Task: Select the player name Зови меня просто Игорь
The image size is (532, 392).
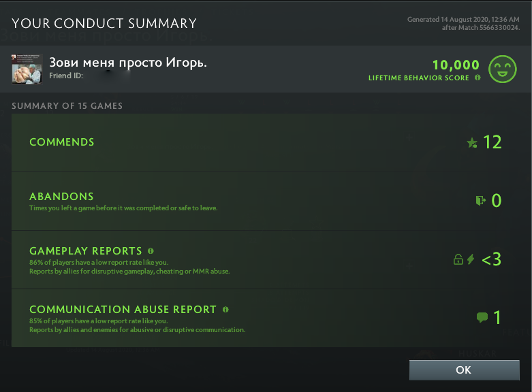Action: click(127, 63)
